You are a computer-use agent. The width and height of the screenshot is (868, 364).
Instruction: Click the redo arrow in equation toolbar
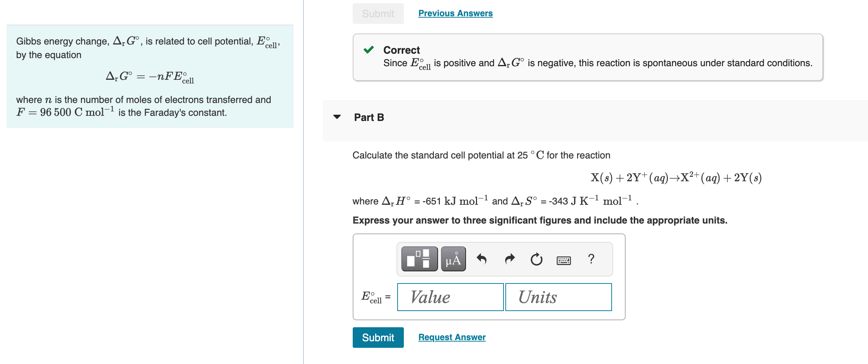(x=511, y=259)
